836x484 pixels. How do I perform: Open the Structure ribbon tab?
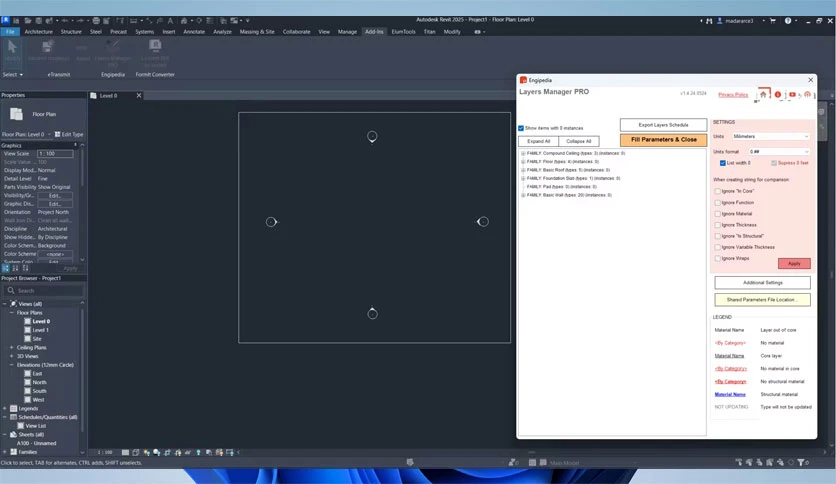tap(71, 32)
